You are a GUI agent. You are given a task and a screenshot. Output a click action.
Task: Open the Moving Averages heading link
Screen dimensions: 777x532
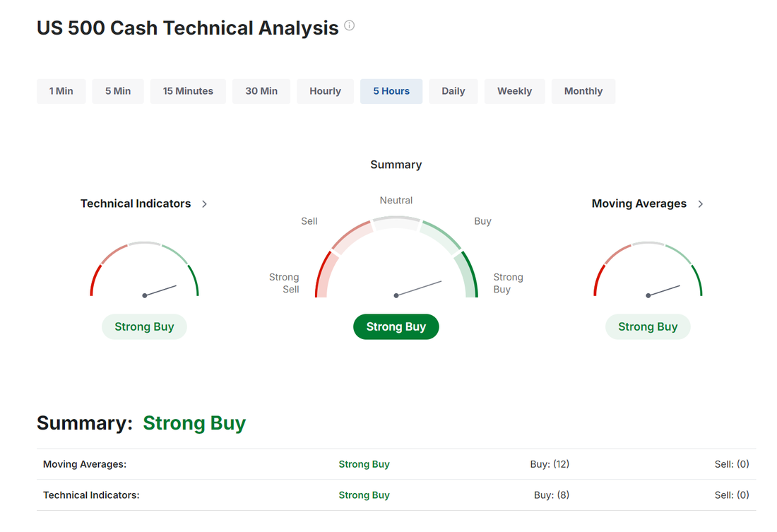pos(639,203)
